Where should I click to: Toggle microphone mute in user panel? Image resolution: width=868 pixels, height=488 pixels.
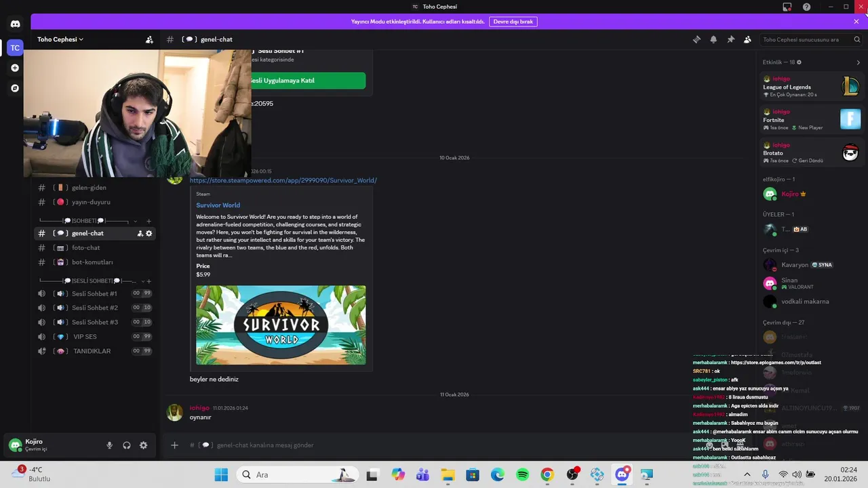109,445
